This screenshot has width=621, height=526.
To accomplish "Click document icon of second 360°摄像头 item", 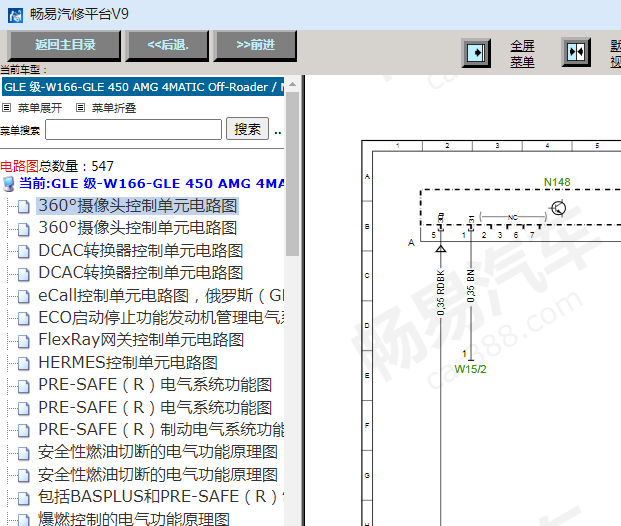I will coord(23,229).
